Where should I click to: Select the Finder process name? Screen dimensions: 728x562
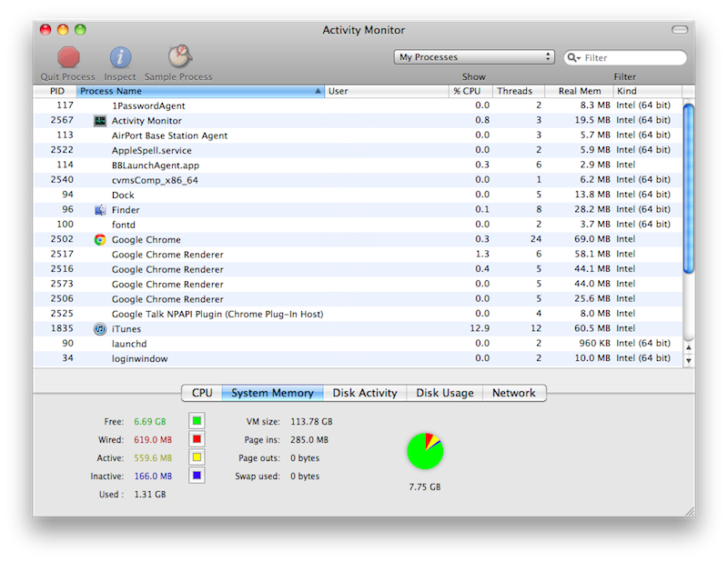pyautogui.click(x=126, y=210)
